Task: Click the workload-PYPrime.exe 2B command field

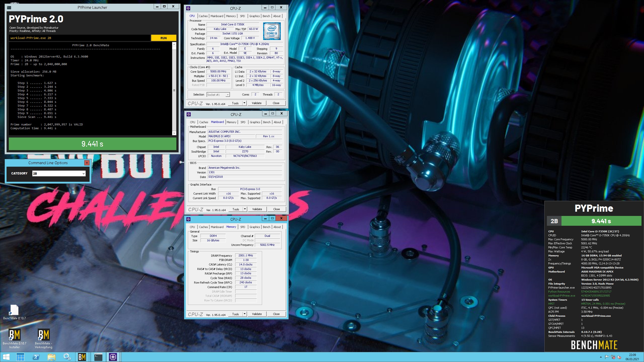Action: 79,38
